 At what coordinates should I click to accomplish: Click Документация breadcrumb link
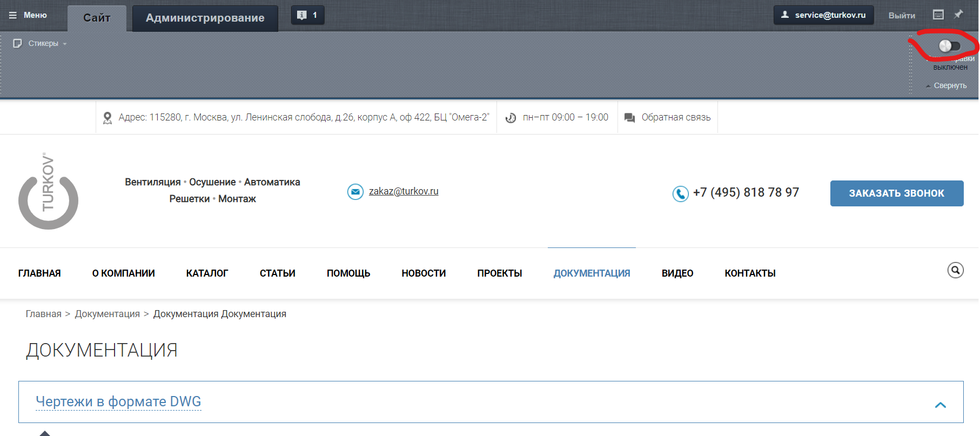108,314
